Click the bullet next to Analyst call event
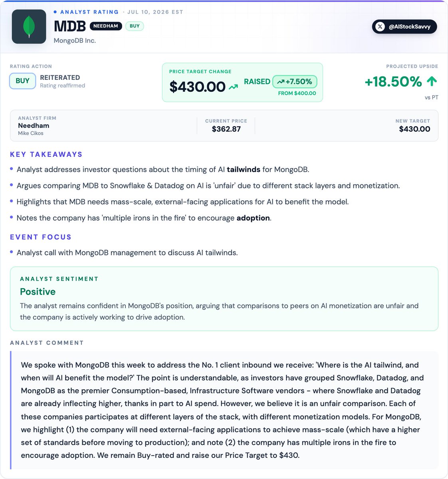 pyautogui.click(x=12, y=252)
